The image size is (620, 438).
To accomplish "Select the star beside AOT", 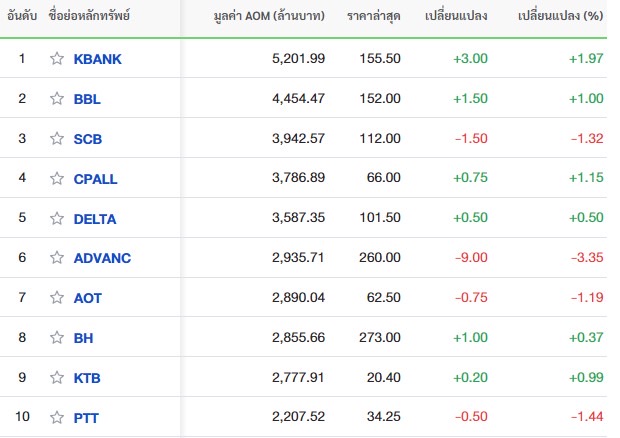I will (x=57, y=297).
